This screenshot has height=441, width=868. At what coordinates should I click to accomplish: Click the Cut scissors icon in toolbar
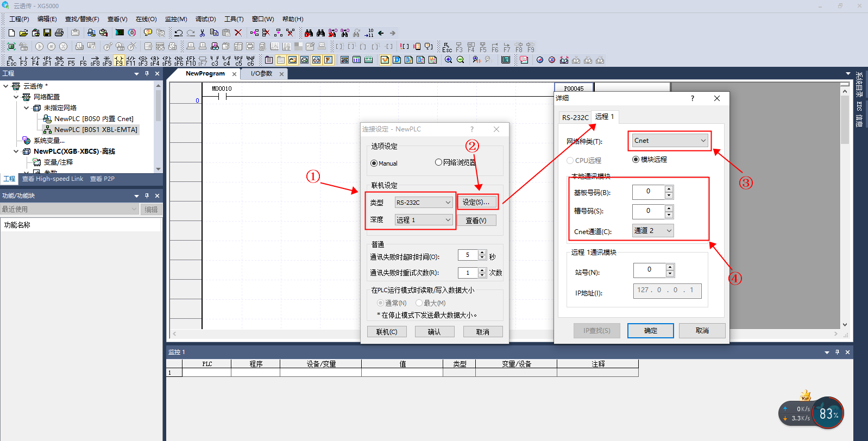coord(202,33)
